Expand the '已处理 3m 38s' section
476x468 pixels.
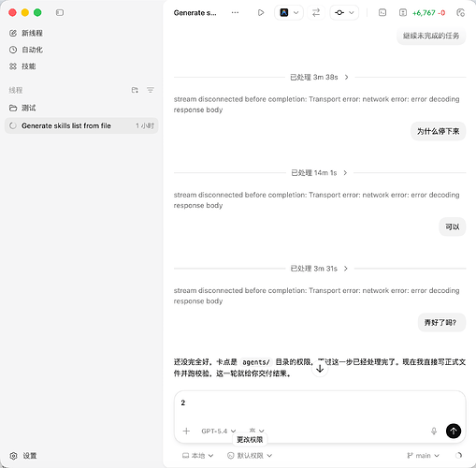click(320, 77)
